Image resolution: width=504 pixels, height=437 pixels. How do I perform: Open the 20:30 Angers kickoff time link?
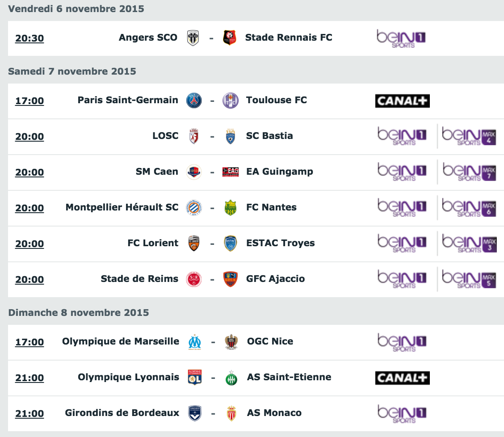[29, 38]
